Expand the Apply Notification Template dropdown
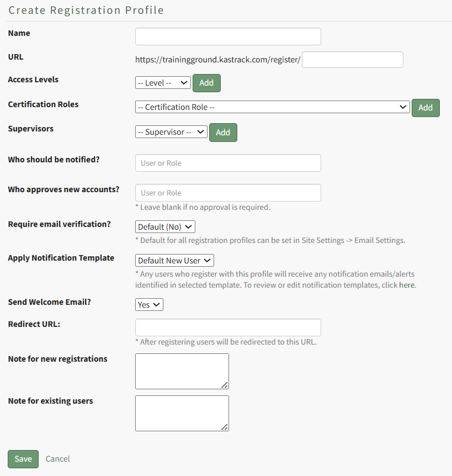Image resolution: width=452 pixels, height=476 pixels. pyautogui.click(x=174, y=261)
